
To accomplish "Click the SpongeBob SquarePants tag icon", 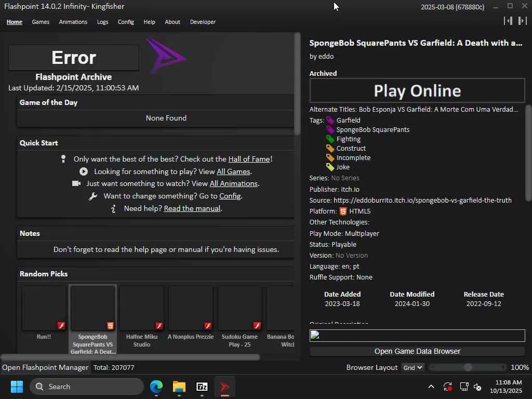I will [x=330, y=129].
